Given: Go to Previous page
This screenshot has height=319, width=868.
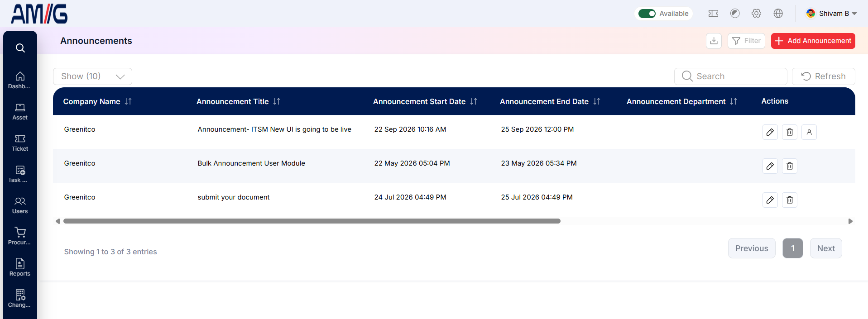Looking at the screenshot, I should [752, 248].
